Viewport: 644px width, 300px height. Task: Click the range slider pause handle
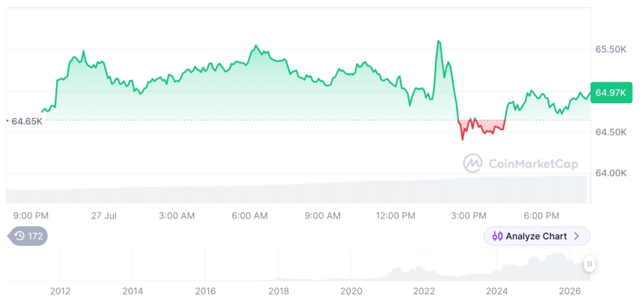point(589,263)
